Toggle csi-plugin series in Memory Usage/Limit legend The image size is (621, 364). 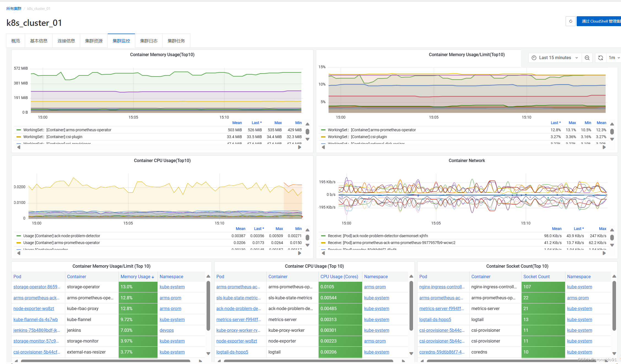coord(357,137)
